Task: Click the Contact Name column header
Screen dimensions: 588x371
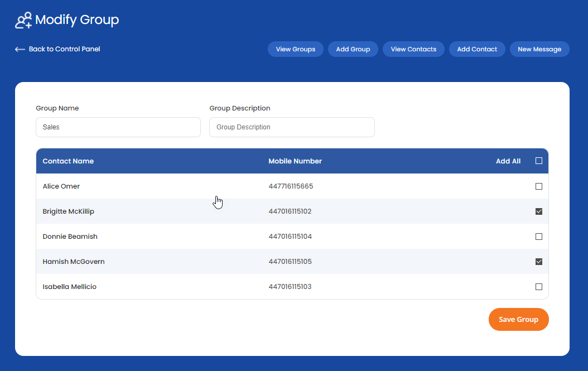Action: [x=68, y=161]
